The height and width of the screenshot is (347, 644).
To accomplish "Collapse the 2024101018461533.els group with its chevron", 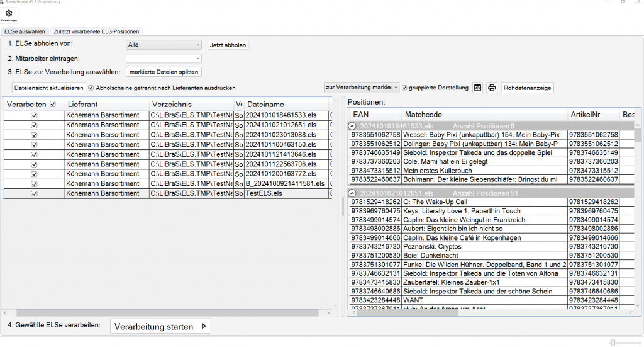I will click(x=353, y=126).
